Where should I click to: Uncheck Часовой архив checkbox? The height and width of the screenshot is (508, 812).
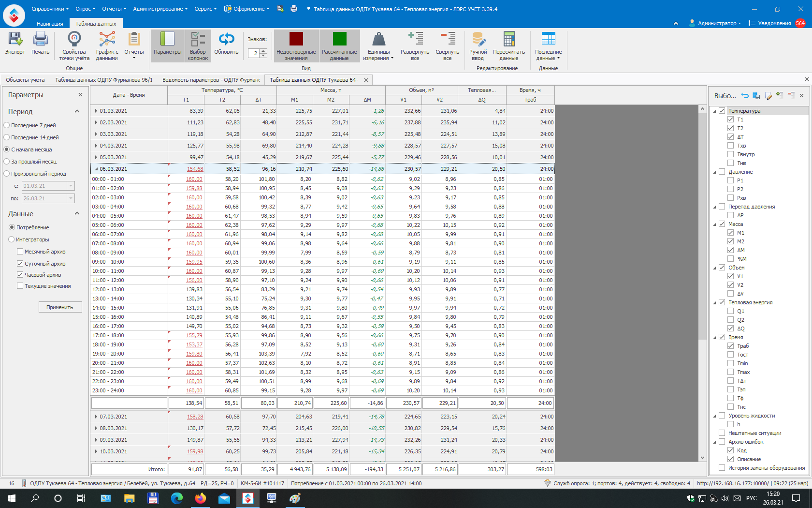tap(20, 275)
